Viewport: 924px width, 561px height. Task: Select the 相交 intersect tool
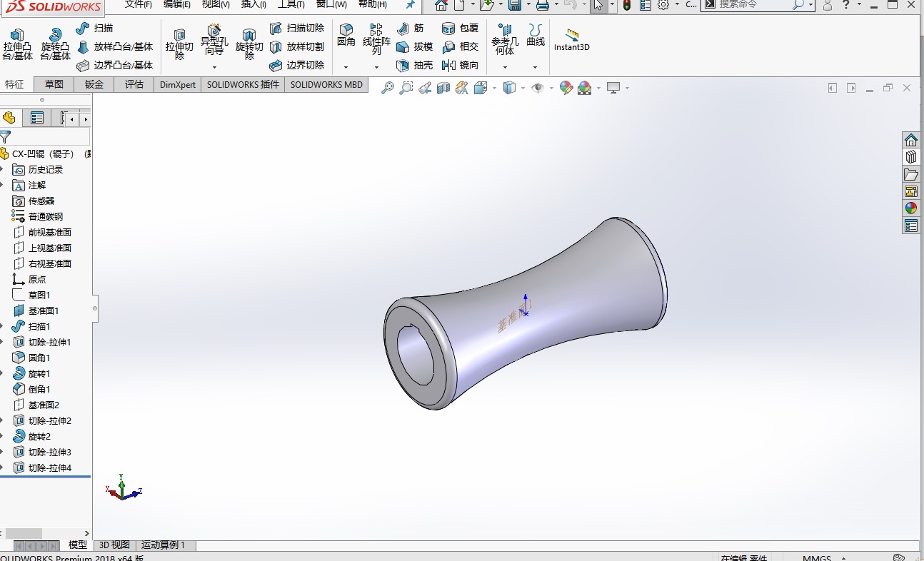[x=460, y=46]
